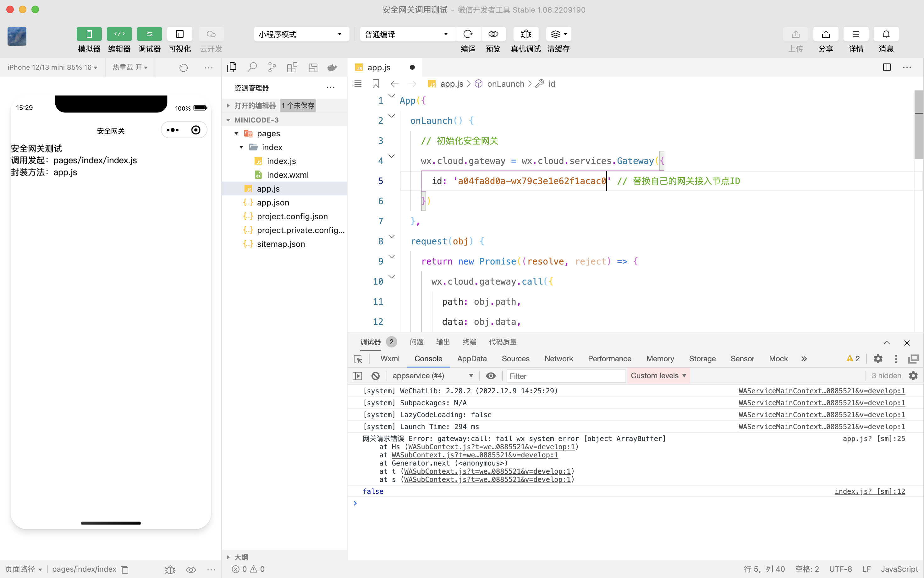This screenshot has width=924, height=578.
Task: Open the Custom levels log dropdown
Action: coord(658,376)
